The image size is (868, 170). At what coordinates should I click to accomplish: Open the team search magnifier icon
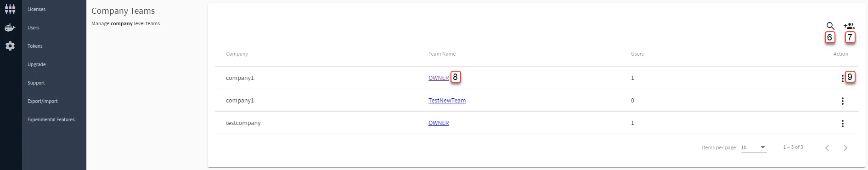pyautogui.click(x=830, y=26)
